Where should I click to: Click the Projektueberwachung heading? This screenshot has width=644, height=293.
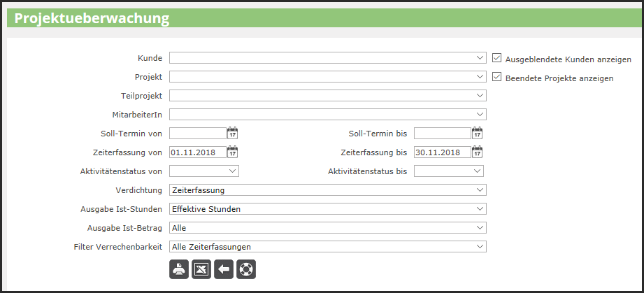point(92,18)
